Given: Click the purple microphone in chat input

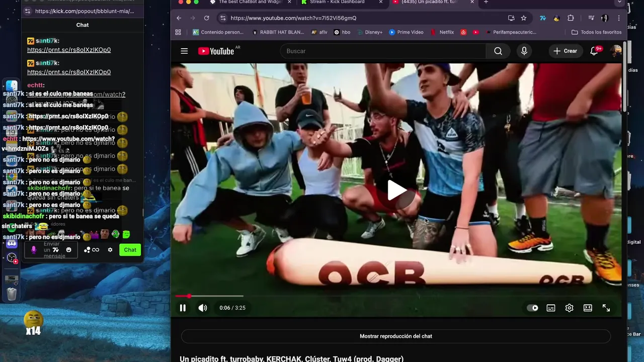Looking at the screenshot, I should pyautogui.click(x=34, y=250).
